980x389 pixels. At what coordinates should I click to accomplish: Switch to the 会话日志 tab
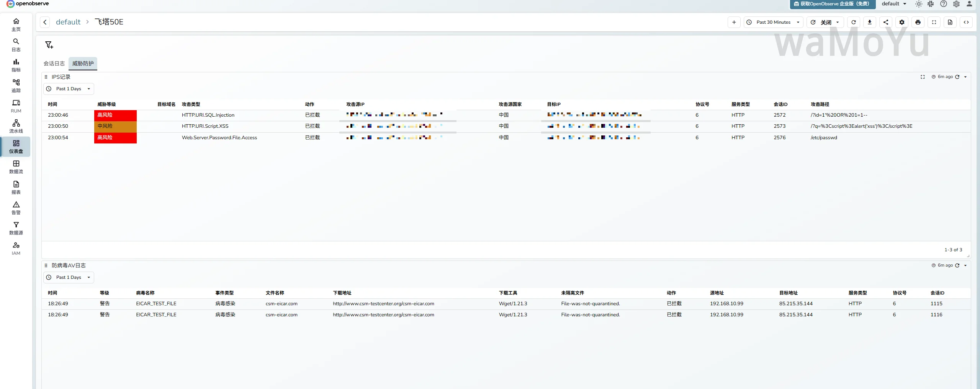[x=54, y=63]
